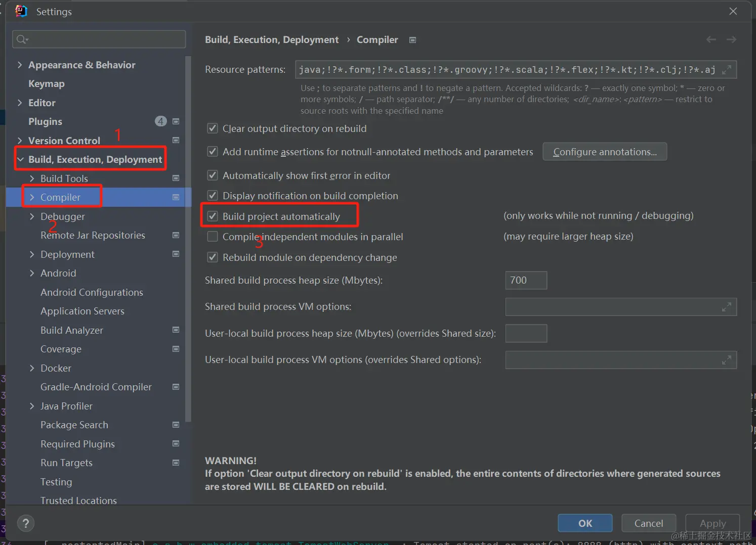Go back using the left arrow
The image size is (756, 545).
tap(711, 39)
